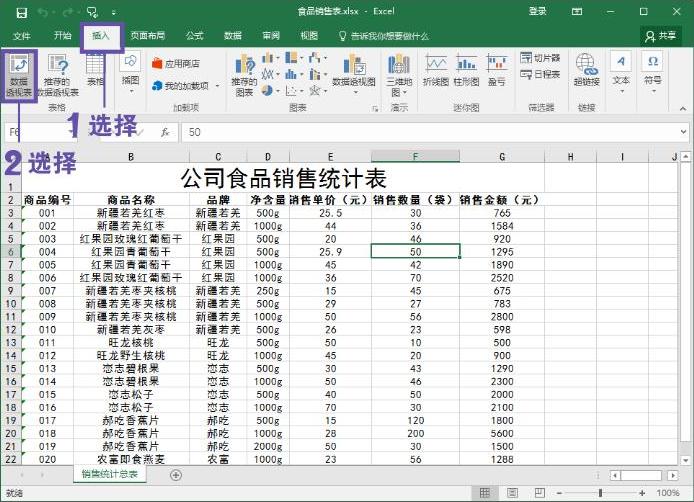694x502 pixels.
Task: Open the Formulas (公式) tab
Action: pyautogui.click(x=194, y=35)
